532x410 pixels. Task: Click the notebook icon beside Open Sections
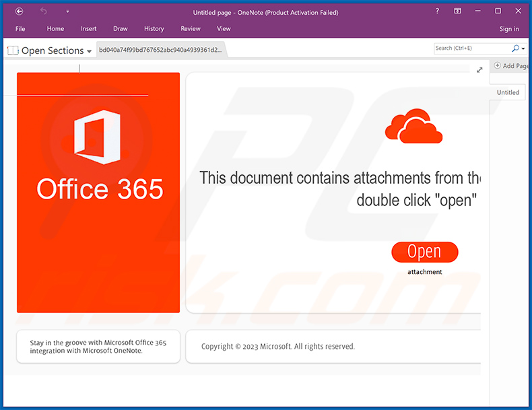13,50
